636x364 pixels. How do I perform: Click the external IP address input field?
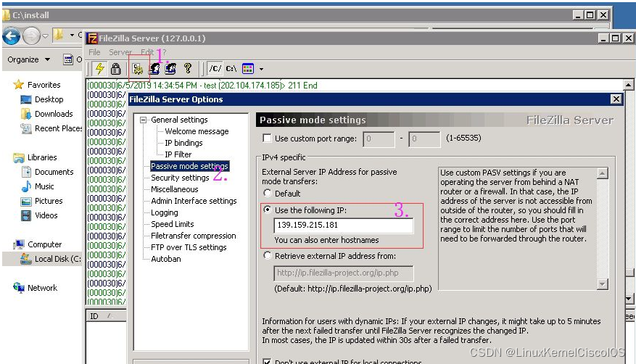tap(344, 226)
